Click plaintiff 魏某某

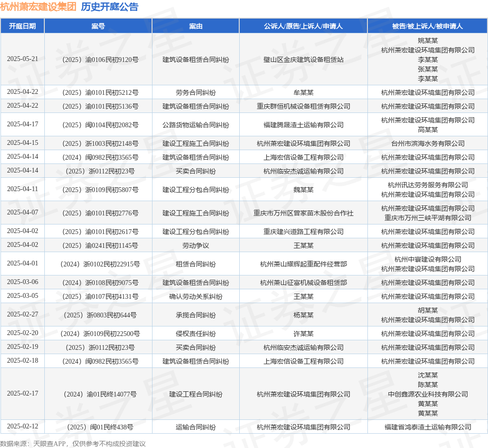pos(303,190)
